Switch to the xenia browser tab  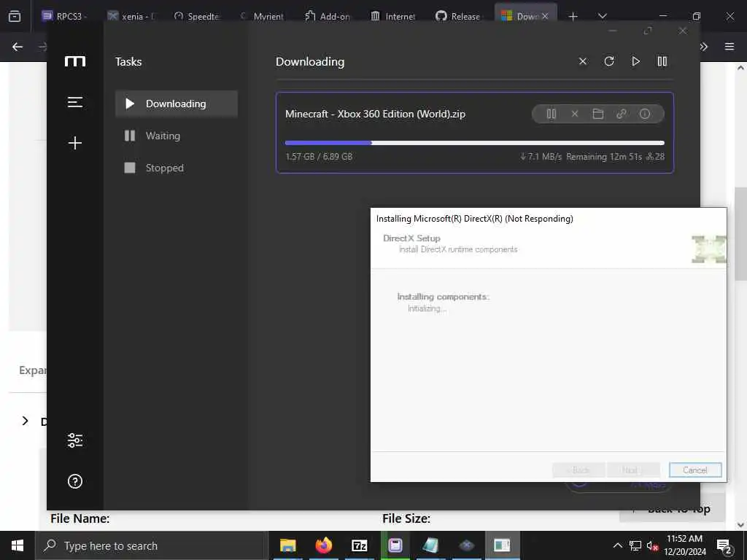pyautogui.click(x=132, y=16)
